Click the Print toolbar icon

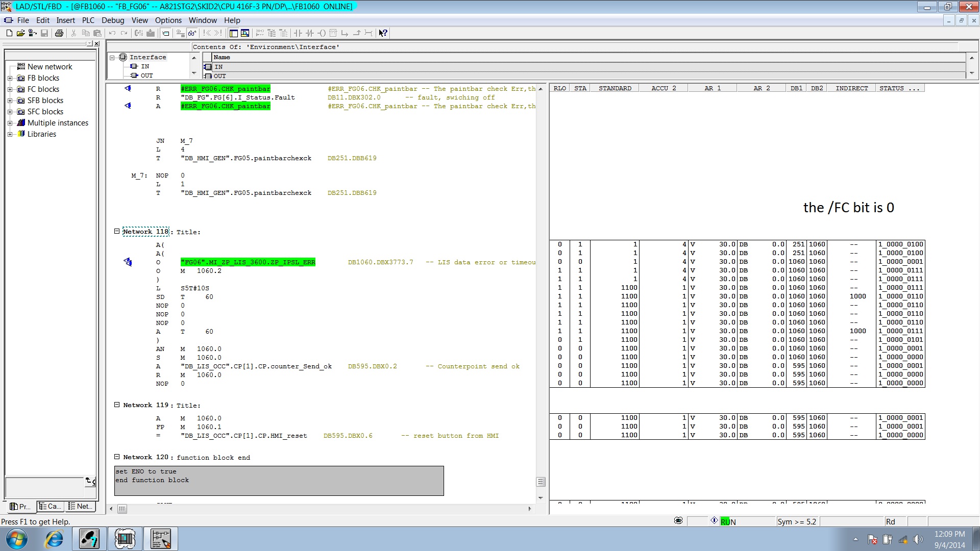(x=59, y=33)
